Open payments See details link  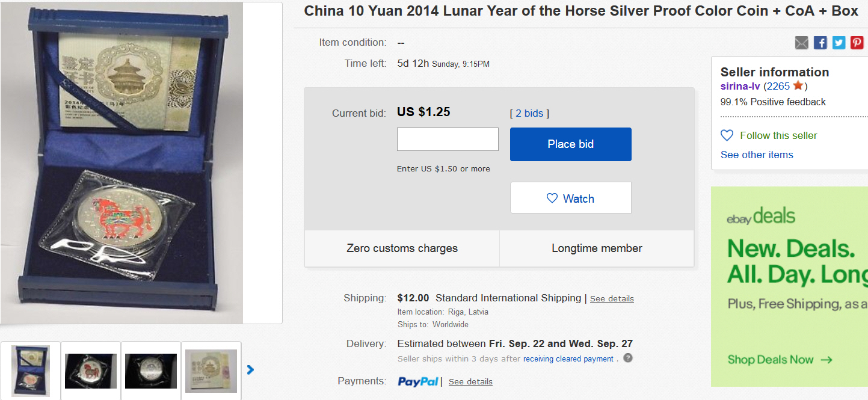tap(470, 381)
